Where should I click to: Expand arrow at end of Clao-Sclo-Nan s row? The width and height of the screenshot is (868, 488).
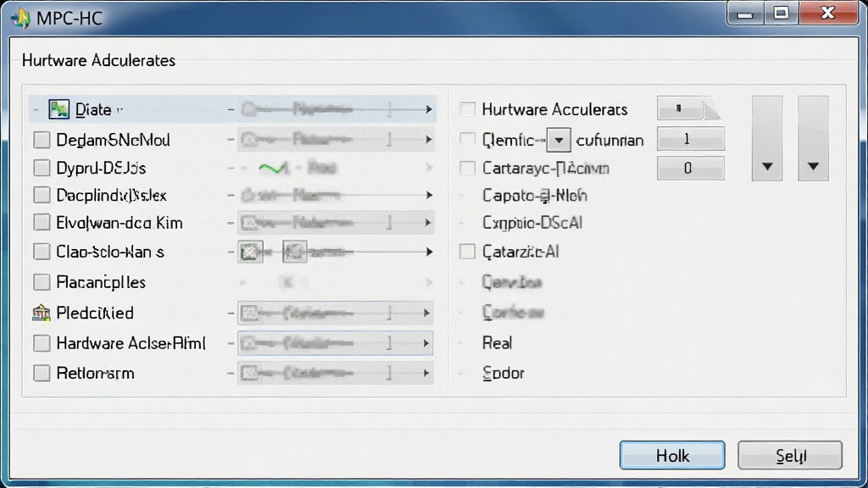428,252
